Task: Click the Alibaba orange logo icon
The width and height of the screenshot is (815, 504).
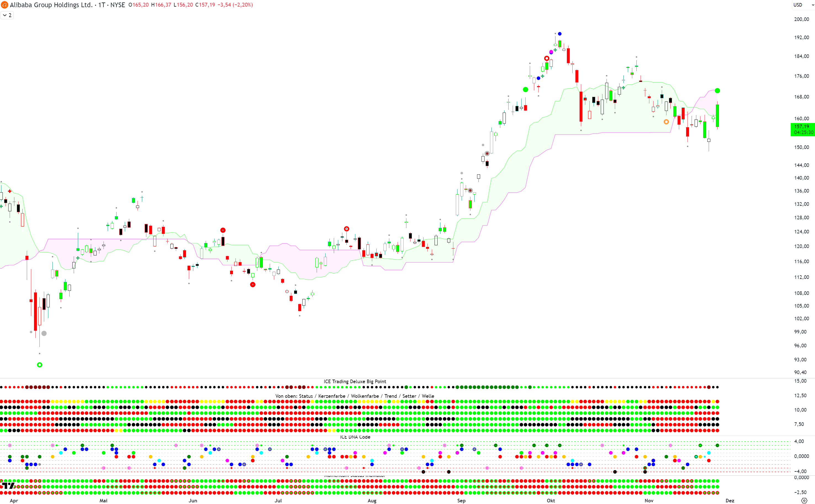Action: coord(4,5)
